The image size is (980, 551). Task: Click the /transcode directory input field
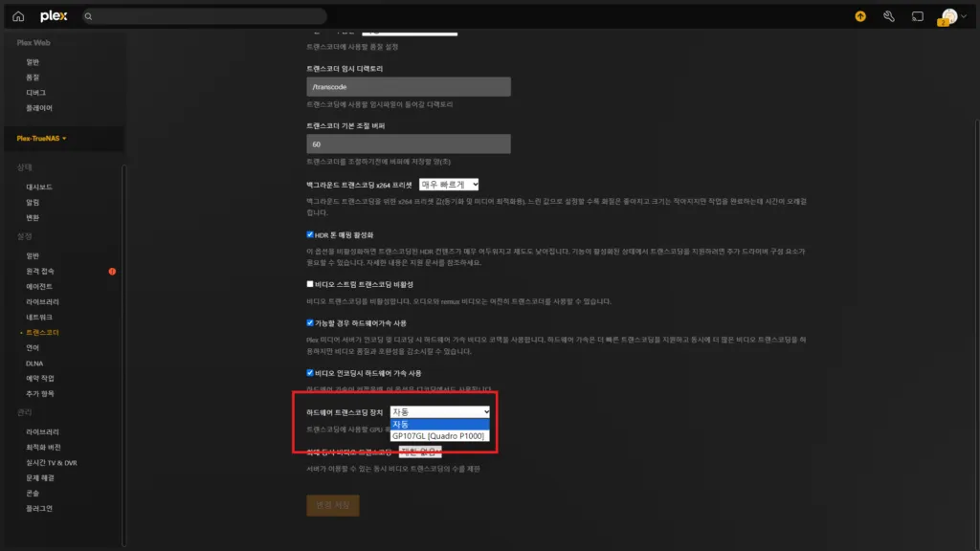coord(409,86)
